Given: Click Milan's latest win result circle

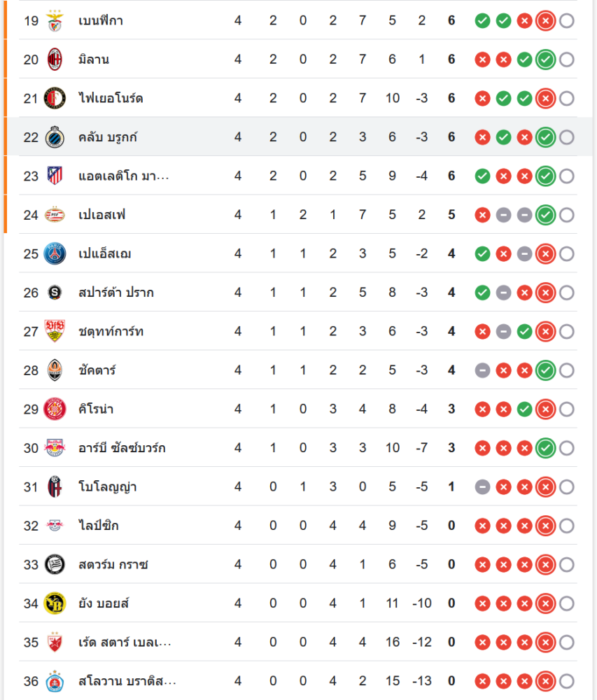Looking at the screenshot, I should (545, 59).
